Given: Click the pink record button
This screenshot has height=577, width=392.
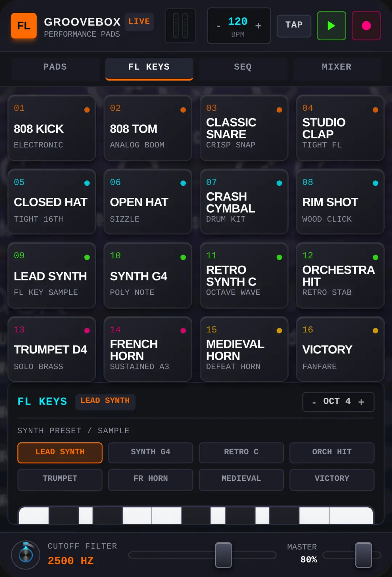Looking at the screenshot, I should (x=366, y=25).
